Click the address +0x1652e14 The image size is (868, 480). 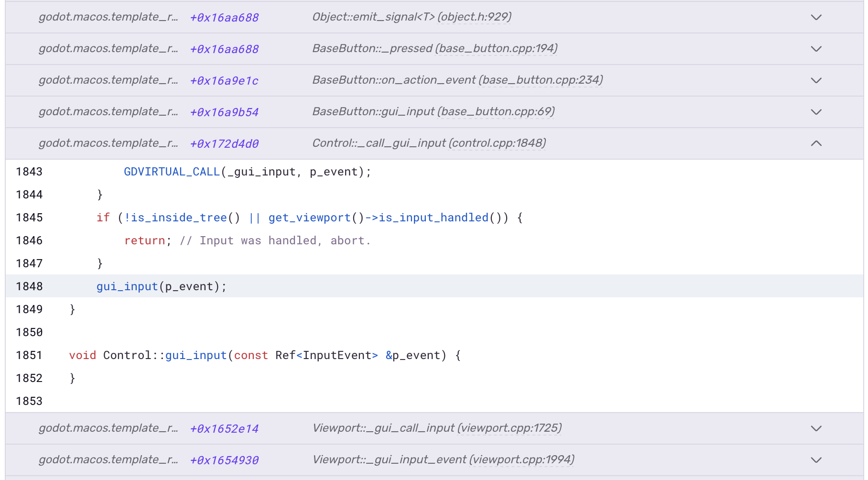[x=224, y=429]
